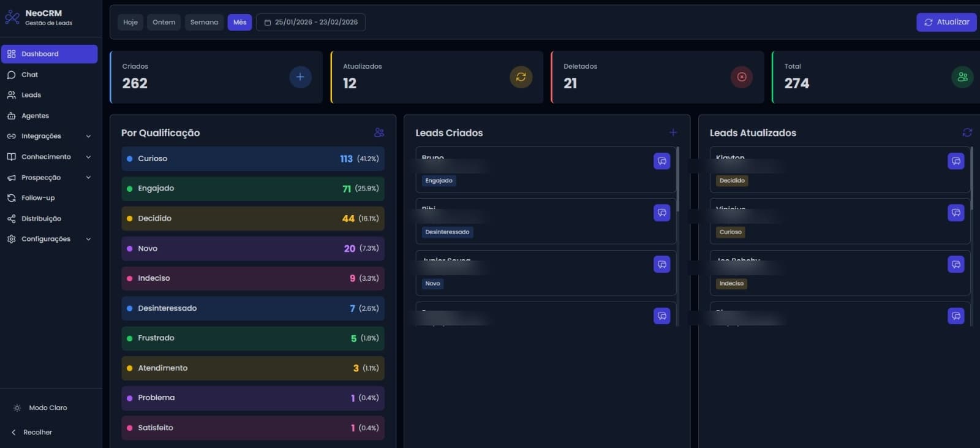Select the Decidido qualification row

click(253, 219)
